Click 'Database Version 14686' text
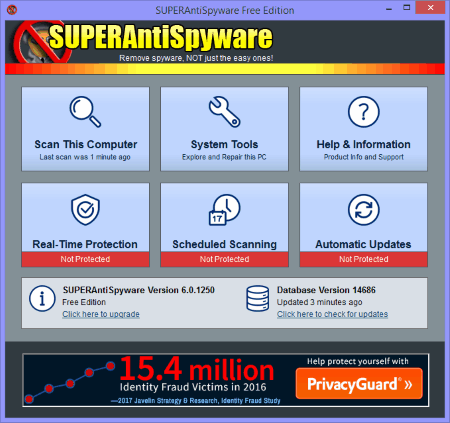This screenshot has height=423, width=450. pos(326,290)
